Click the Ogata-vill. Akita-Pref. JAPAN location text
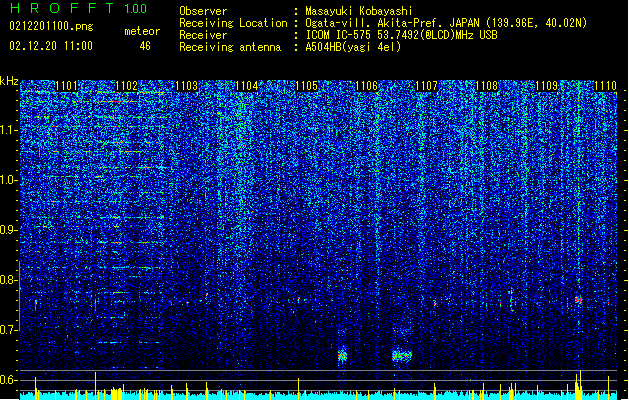 (x=446, y=23)
